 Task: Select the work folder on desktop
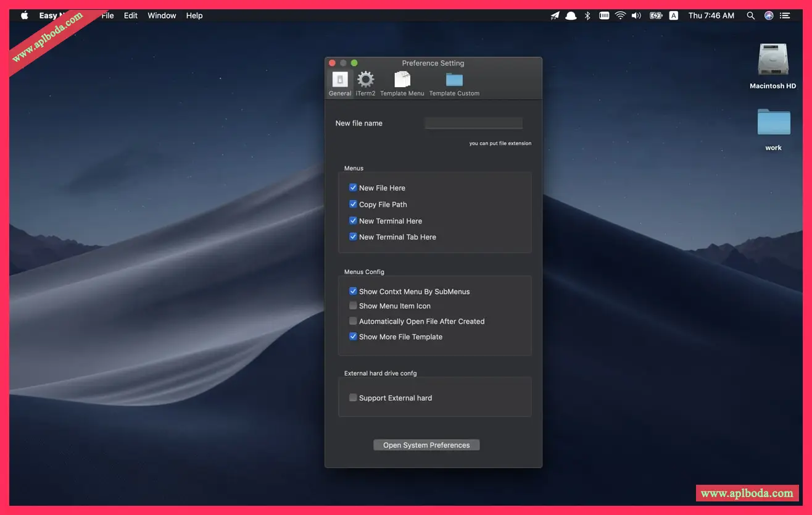(x=773, y=123)
